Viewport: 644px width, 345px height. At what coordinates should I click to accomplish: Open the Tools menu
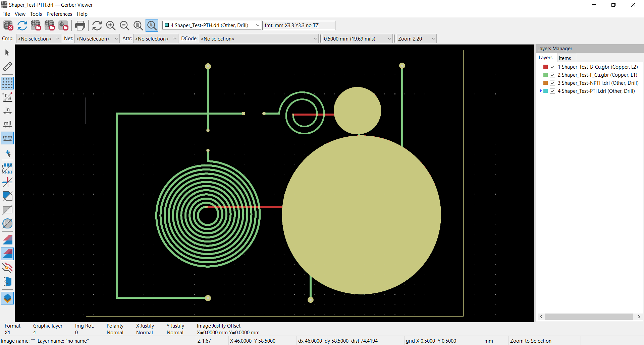pos(36,14)
